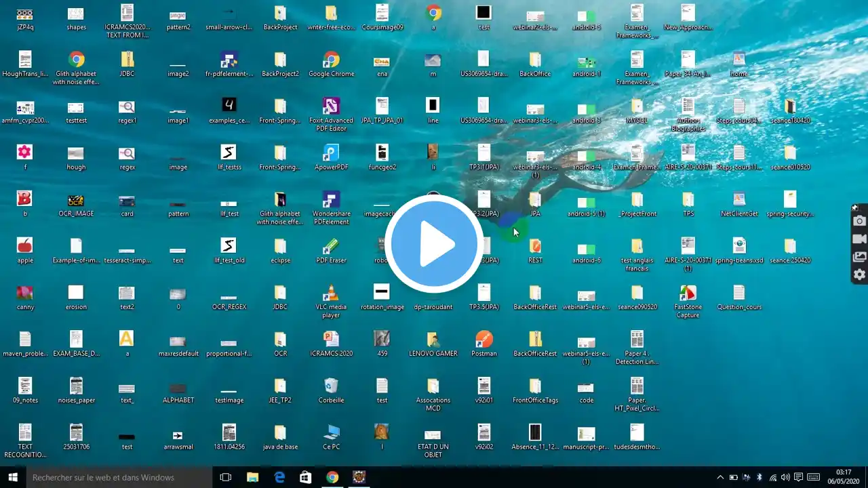
Task: Open Task View from the taskbar
Action: 226,477
